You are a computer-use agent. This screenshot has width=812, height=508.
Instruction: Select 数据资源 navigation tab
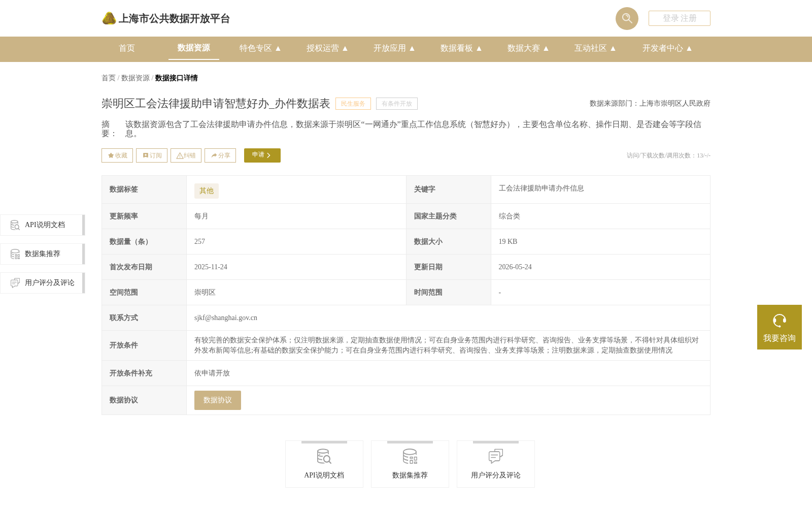pyautogui.click(x=194, y=48)
